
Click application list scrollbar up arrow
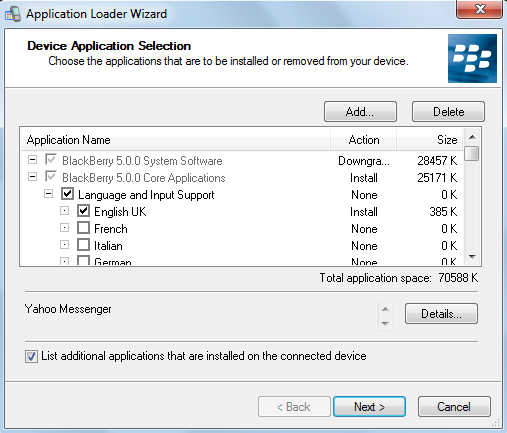[472, 137]
